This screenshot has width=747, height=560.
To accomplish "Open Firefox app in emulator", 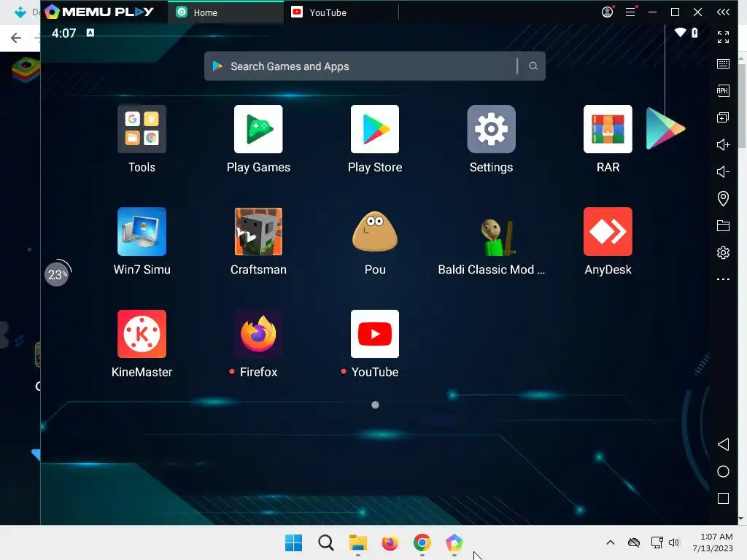I will click(x=258, y=334).
